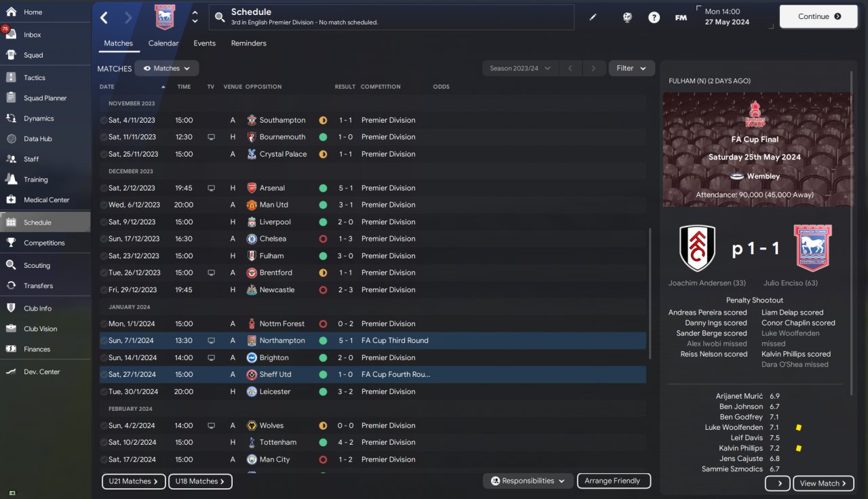Click the Continue button
The width and height of the screenshot is (868, 499).
point(818,17)
